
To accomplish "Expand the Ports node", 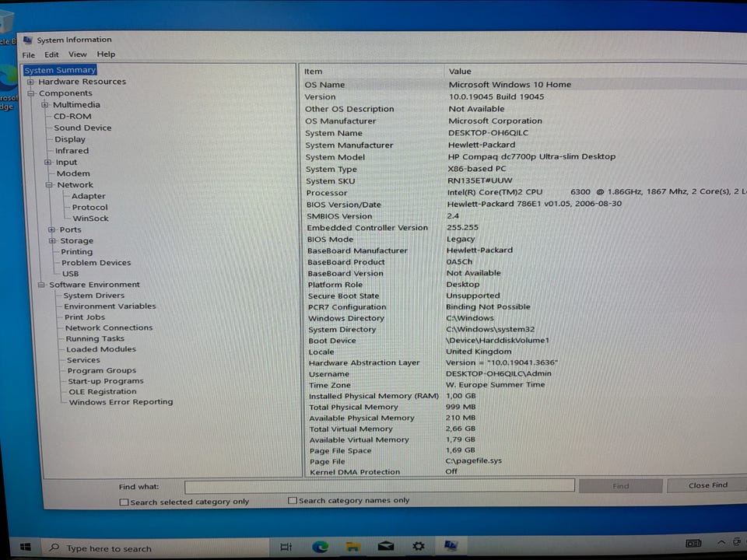I will tap(51, 229).
